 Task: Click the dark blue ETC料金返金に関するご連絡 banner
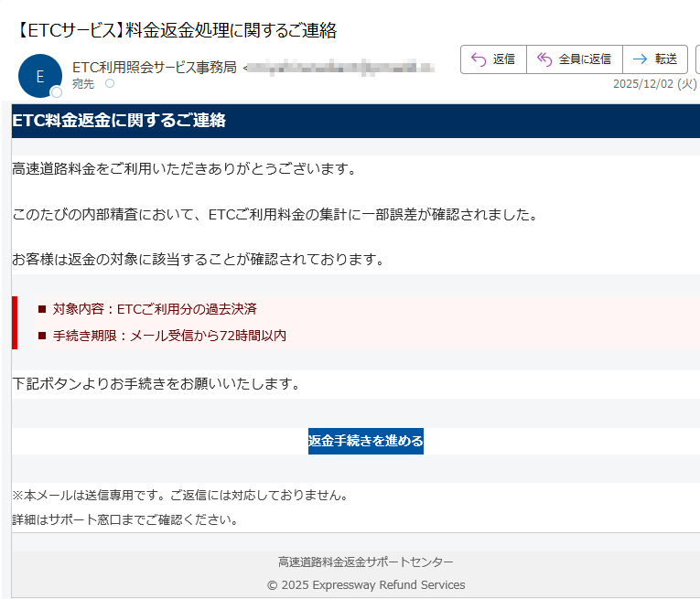[x=355, y=121]
